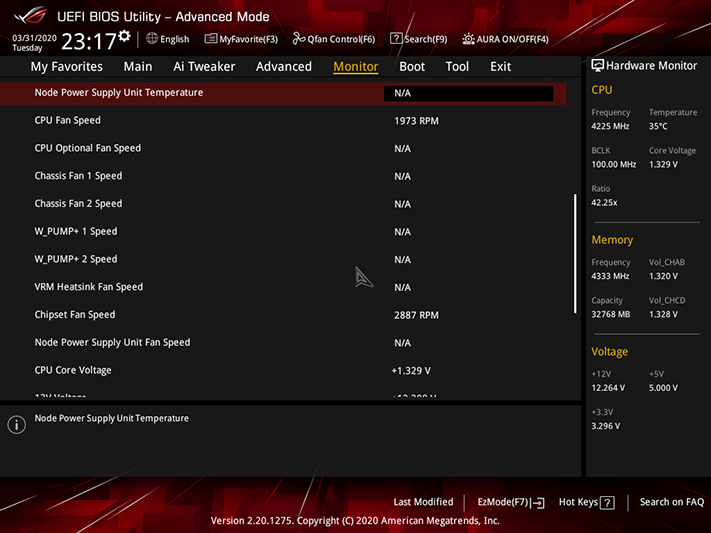Viewport: 711px width, 533px height.
Task: Click the monitor list scrollbar
Action: point(575,254)
